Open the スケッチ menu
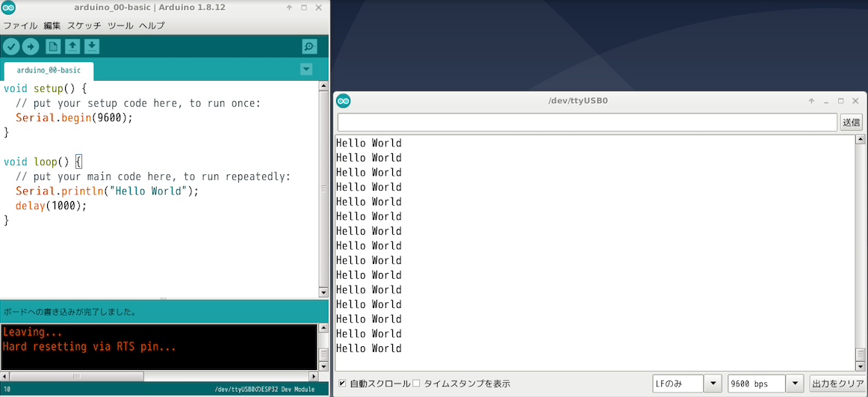The image size is (868, 397). [84, 25]
